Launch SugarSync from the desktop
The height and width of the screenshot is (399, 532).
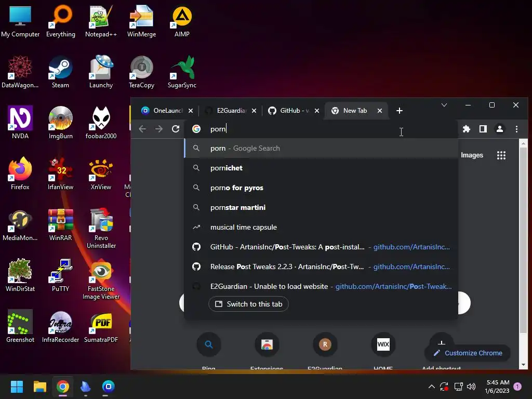182,72
